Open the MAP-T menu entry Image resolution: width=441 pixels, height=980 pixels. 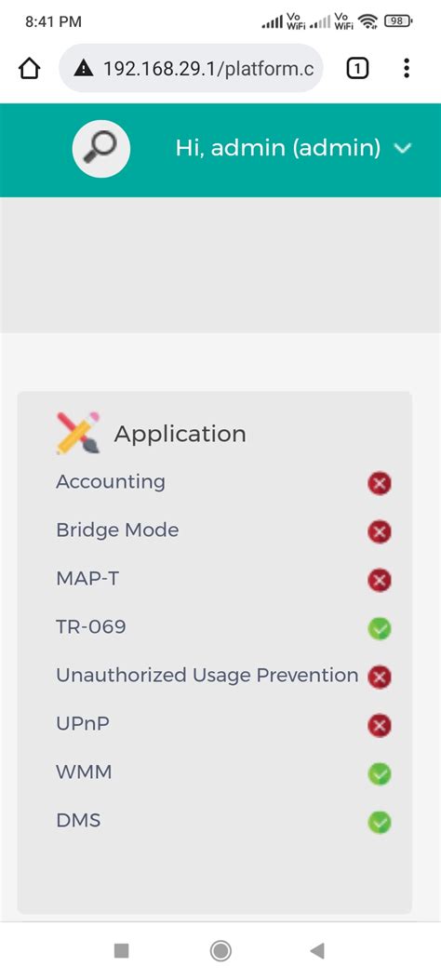click(x=87, y=578)
